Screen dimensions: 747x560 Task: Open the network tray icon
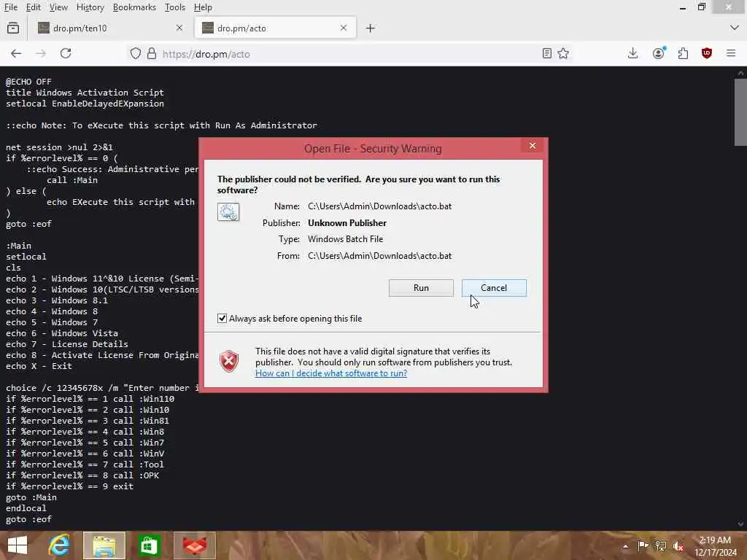point(661,545)
